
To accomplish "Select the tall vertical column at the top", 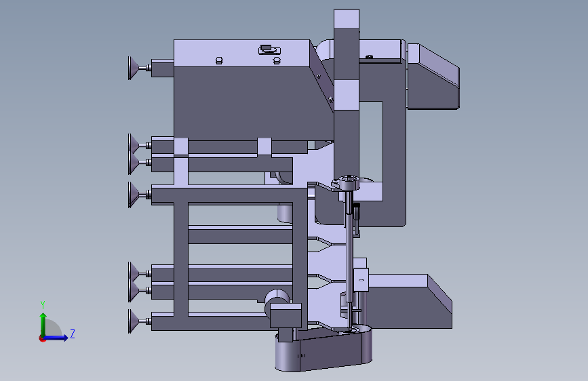I will coord(347,94).
